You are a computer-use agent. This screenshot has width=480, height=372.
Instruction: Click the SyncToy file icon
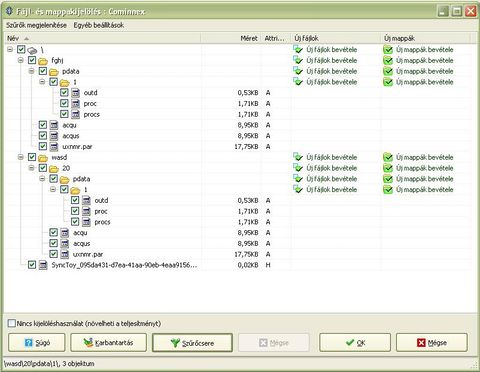[x=43, y=265]
